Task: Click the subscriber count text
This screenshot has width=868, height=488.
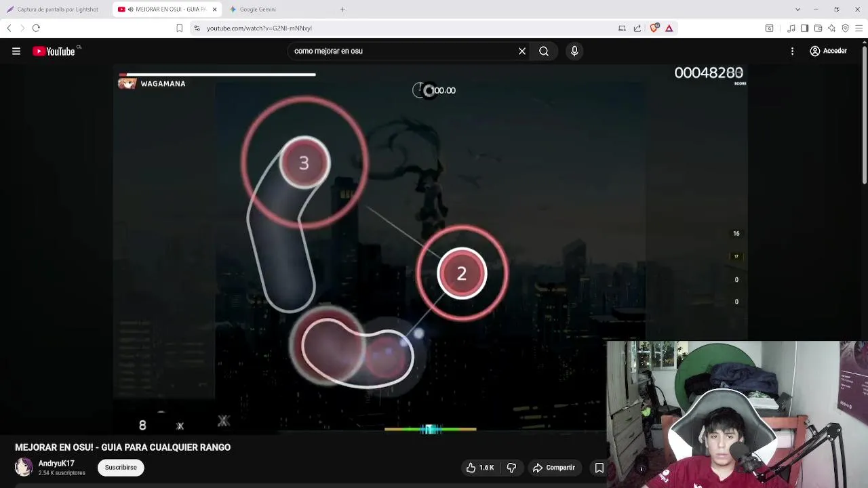Action: [62, 473]
